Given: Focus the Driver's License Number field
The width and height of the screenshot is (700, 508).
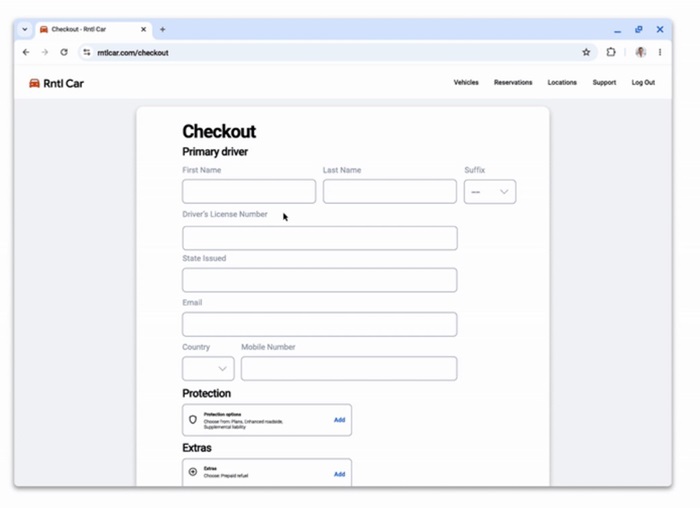Looking at the screenshot, I should click(320, 238).
